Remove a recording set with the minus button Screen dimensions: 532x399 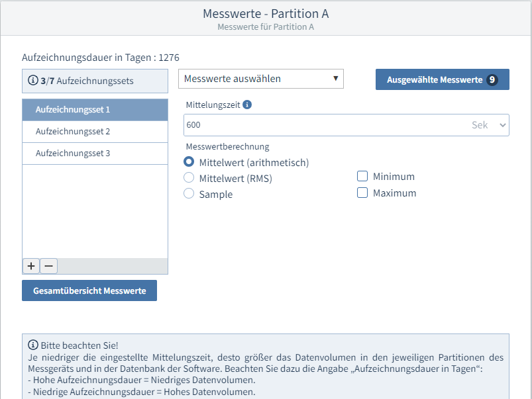[48, 266]
